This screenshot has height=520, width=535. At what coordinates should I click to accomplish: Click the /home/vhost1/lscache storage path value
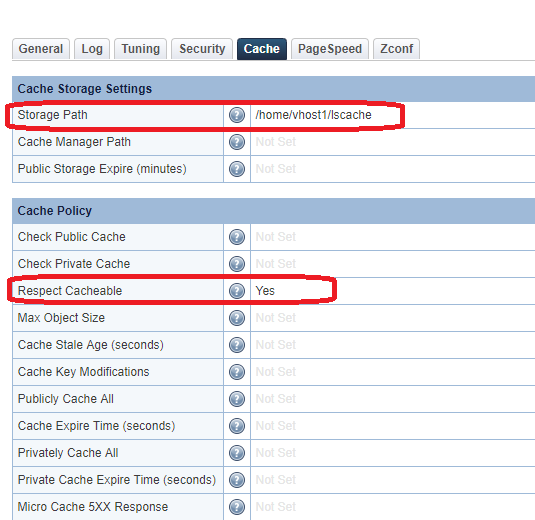tap(313, 115)
